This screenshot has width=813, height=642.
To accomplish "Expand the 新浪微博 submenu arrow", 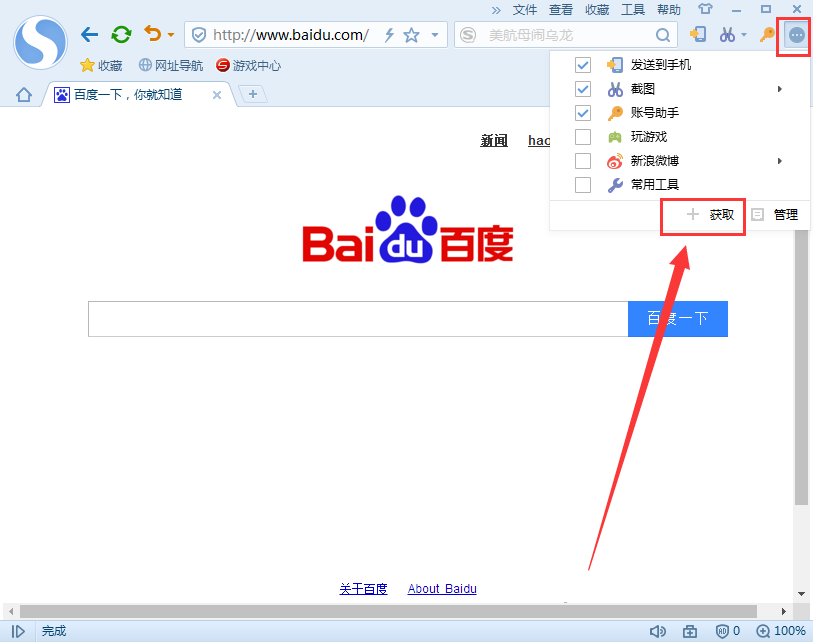I will coord(779,161).
